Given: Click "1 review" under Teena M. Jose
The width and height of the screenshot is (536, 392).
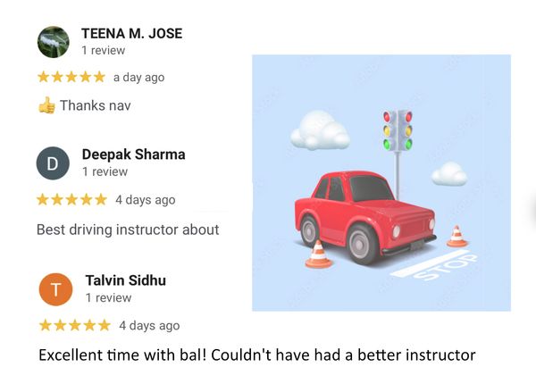Looking at the screenshot, I should point(104,51).
